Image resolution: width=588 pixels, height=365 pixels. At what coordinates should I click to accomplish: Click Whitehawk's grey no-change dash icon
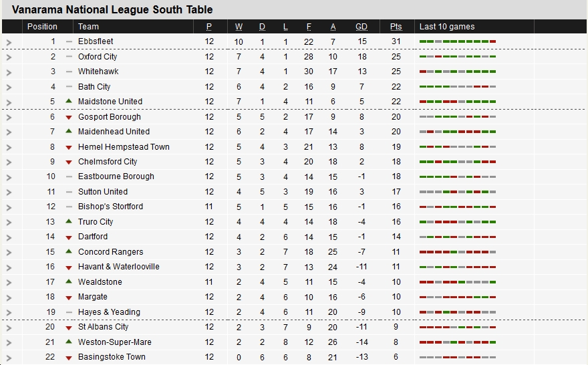[69, 72]
